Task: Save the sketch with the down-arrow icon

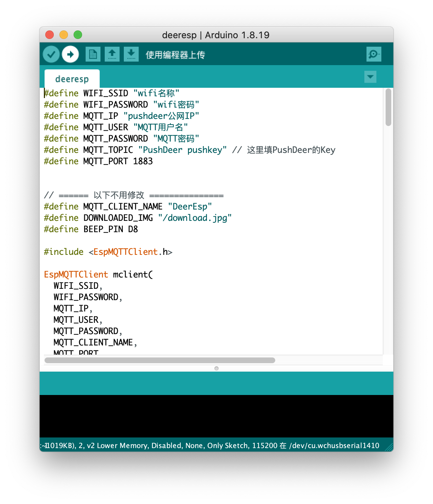Action: coord(131,54)
